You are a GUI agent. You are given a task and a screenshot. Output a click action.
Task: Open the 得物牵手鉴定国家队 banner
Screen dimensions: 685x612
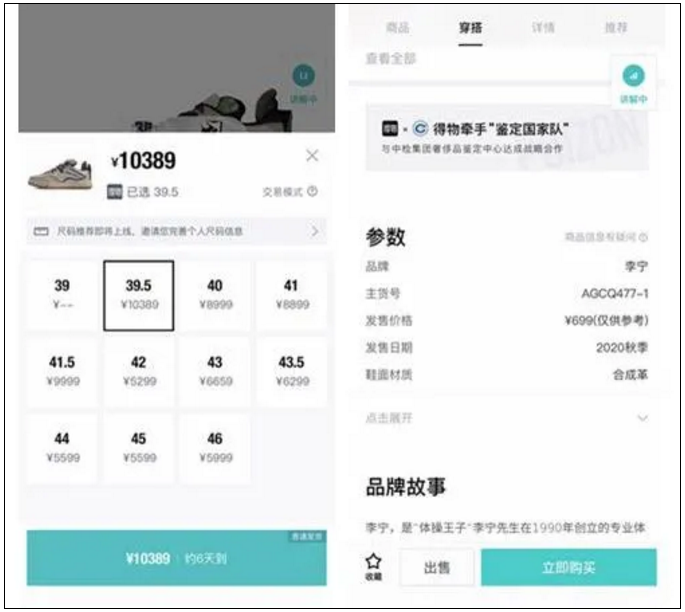507,138
